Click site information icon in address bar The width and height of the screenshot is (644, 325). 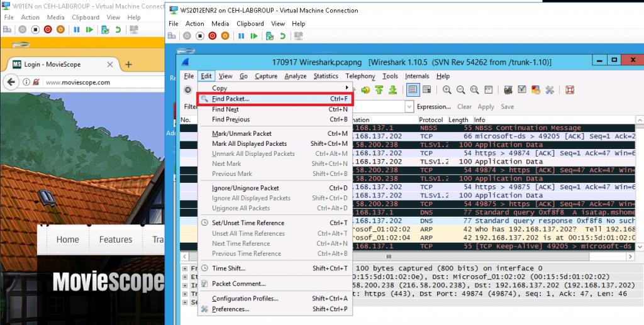26,82
